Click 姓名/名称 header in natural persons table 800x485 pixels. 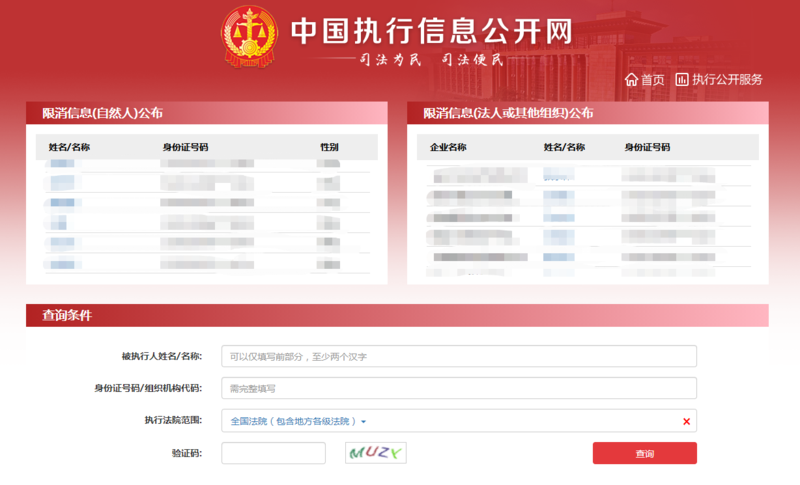69,147
